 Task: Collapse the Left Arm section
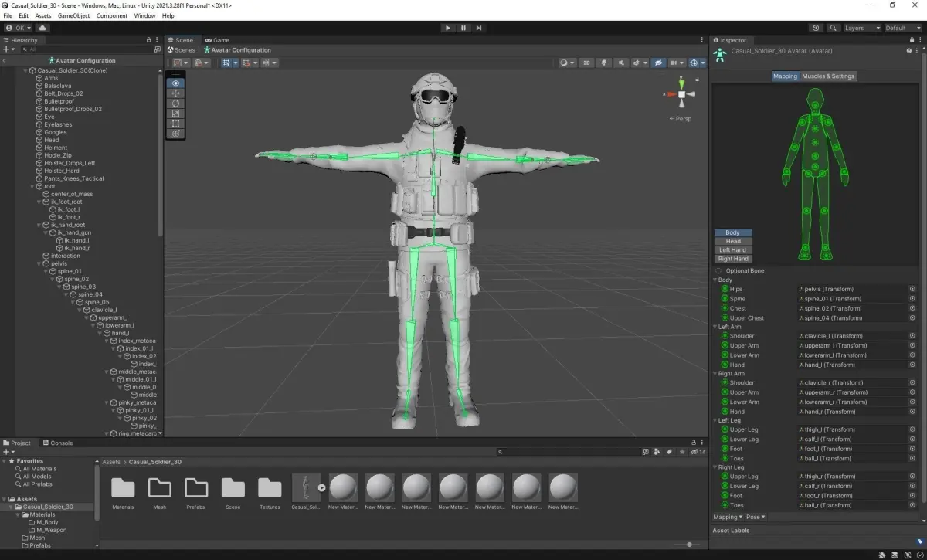coord(715,327)
